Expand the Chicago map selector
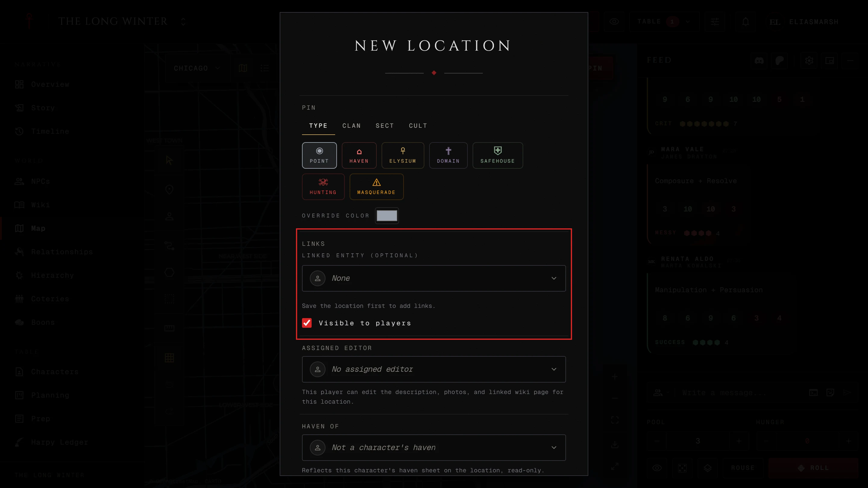868x488 pixels. 197,68
